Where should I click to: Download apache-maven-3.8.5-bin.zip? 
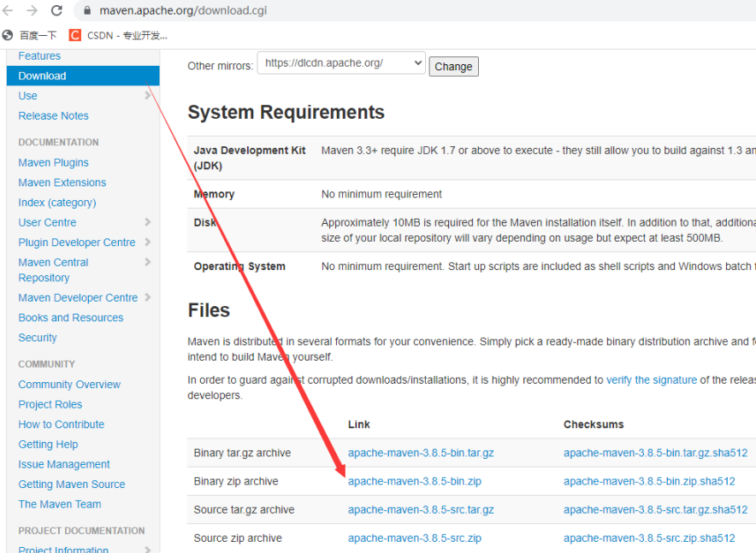414,481
